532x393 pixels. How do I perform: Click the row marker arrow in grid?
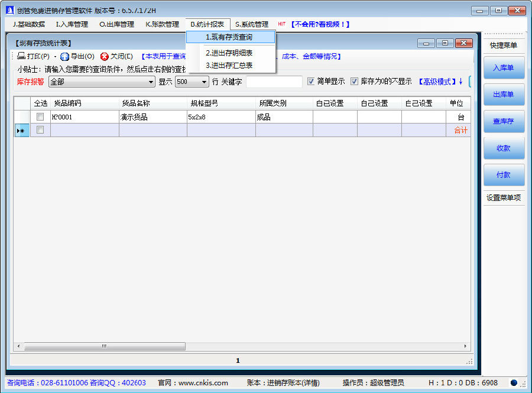[21, 130]
